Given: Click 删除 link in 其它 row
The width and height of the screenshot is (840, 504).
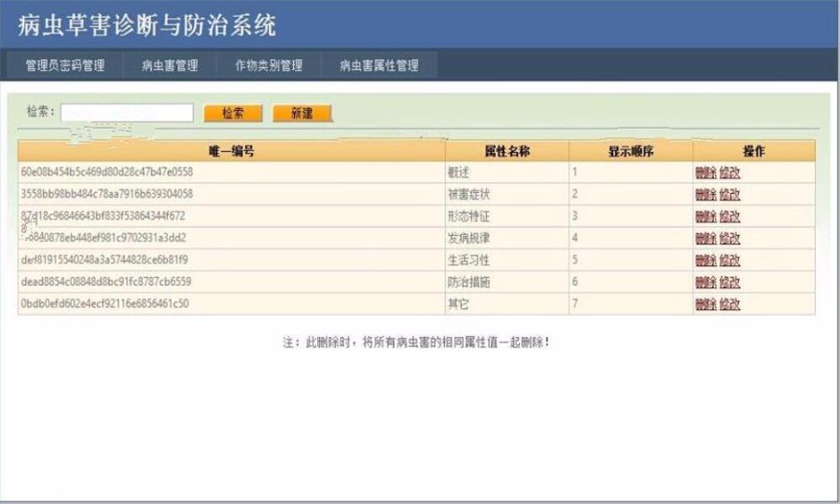Looking at the screenshot, I should coord(706,304).
